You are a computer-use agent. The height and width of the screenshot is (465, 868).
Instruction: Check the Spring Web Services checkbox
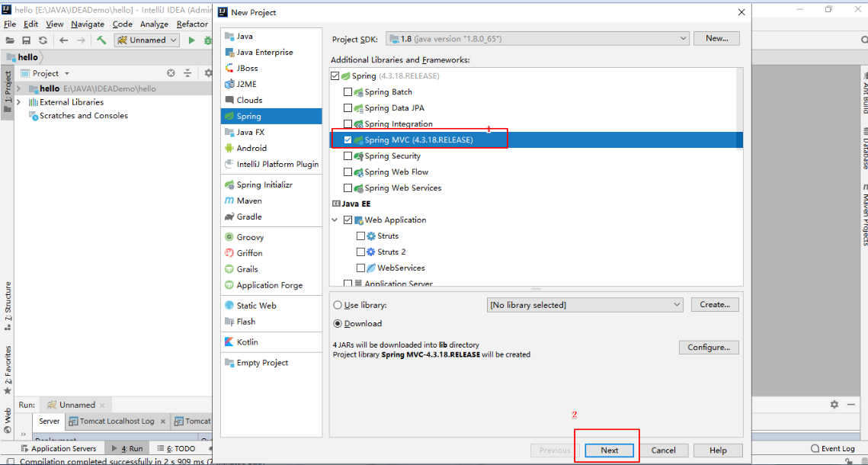pos(348,188)
